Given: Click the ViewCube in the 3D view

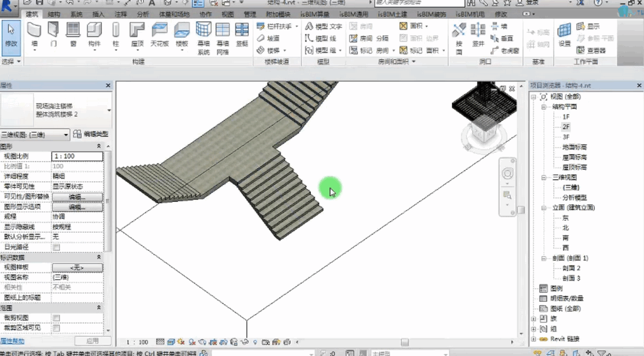Looking at the screenshot, I should [484, 130].
